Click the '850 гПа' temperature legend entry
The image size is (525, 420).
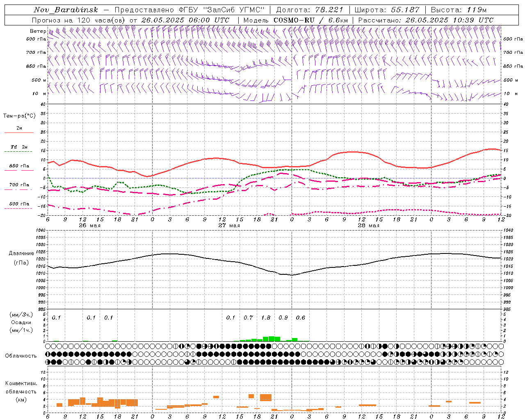[x=19, y=166]
